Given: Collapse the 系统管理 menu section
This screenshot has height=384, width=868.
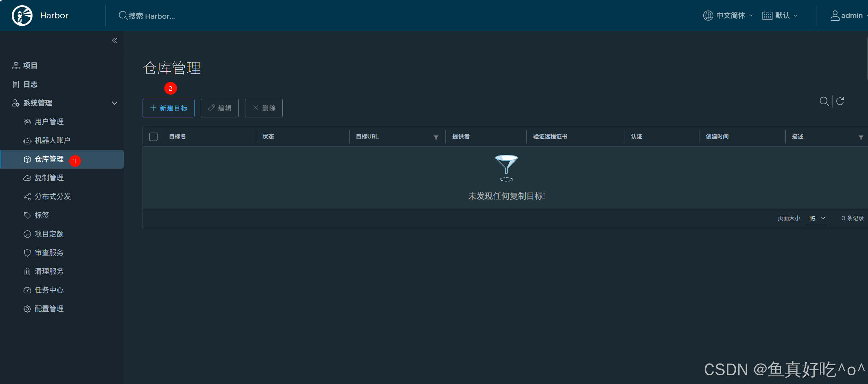Looking at the screenshot, I should coord(115,103).
